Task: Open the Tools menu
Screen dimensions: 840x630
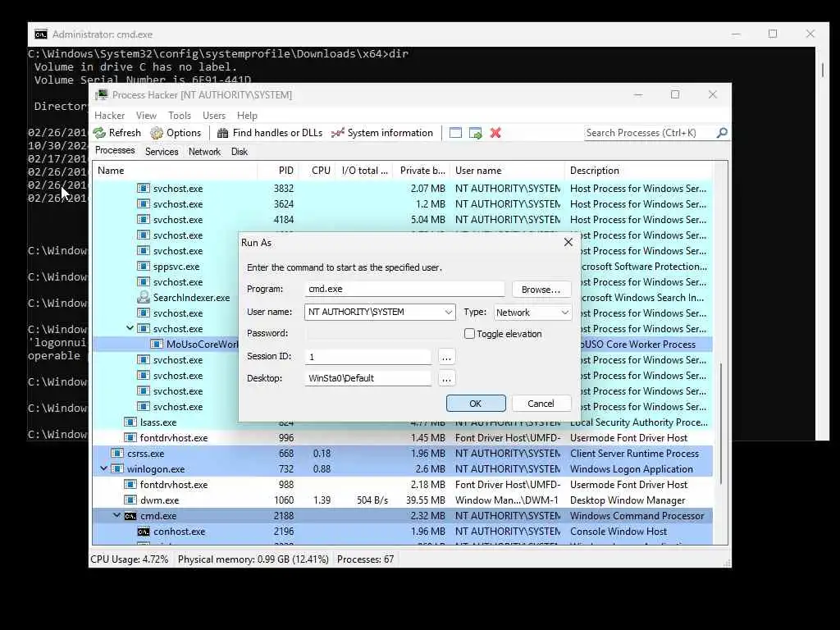Action: click(x=180, y=116)
